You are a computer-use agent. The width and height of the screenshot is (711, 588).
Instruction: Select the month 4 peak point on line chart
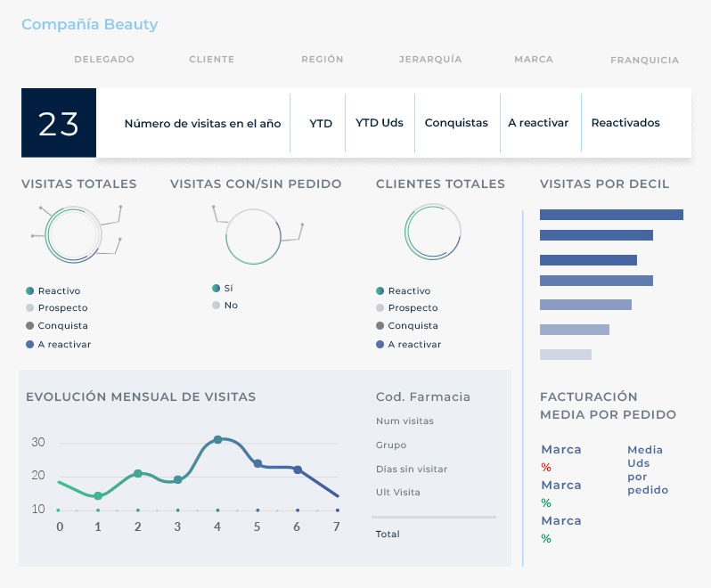[x=217, y=439]
